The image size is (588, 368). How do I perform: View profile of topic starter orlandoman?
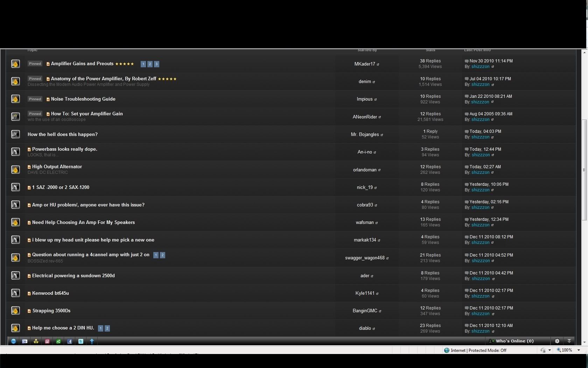coord(365,170)
